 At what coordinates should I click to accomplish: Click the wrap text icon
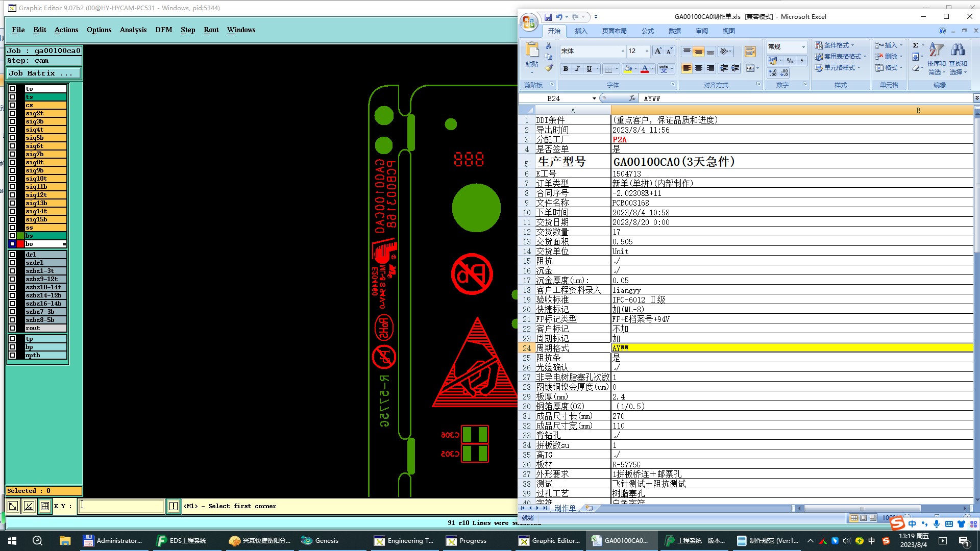tap(750, 52)
